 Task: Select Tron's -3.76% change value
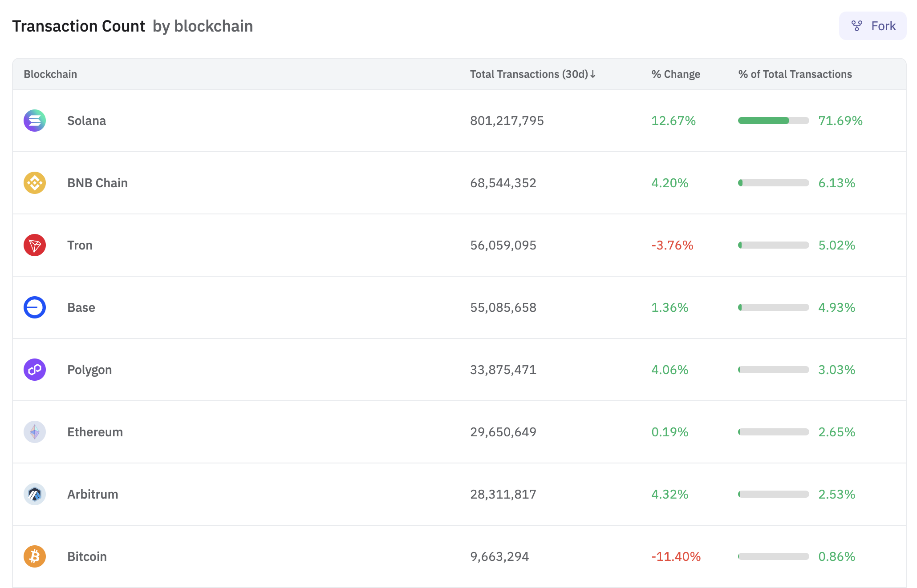[673, 245]
